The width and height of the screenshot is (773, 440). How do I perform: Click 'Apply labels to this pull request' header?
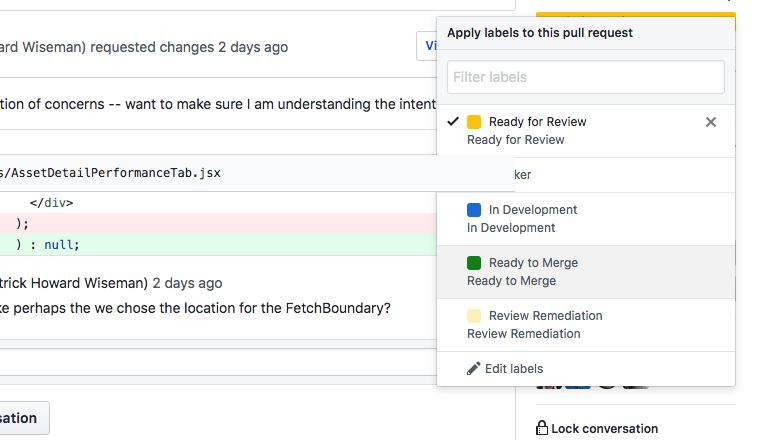coord(540,33)
